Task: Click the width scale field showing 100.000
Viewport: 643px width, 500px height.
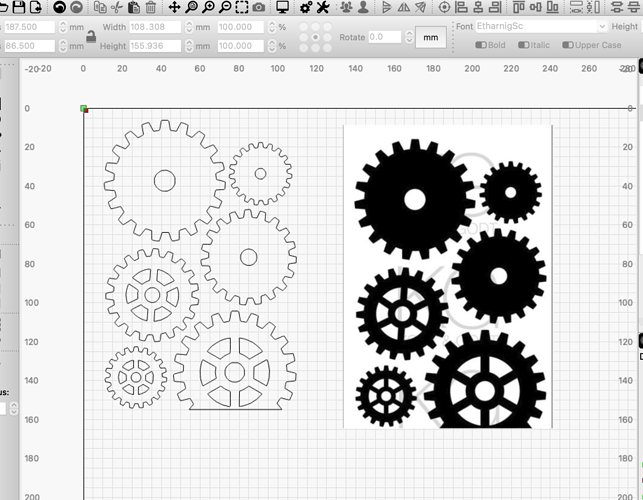Action: [240, 27]
